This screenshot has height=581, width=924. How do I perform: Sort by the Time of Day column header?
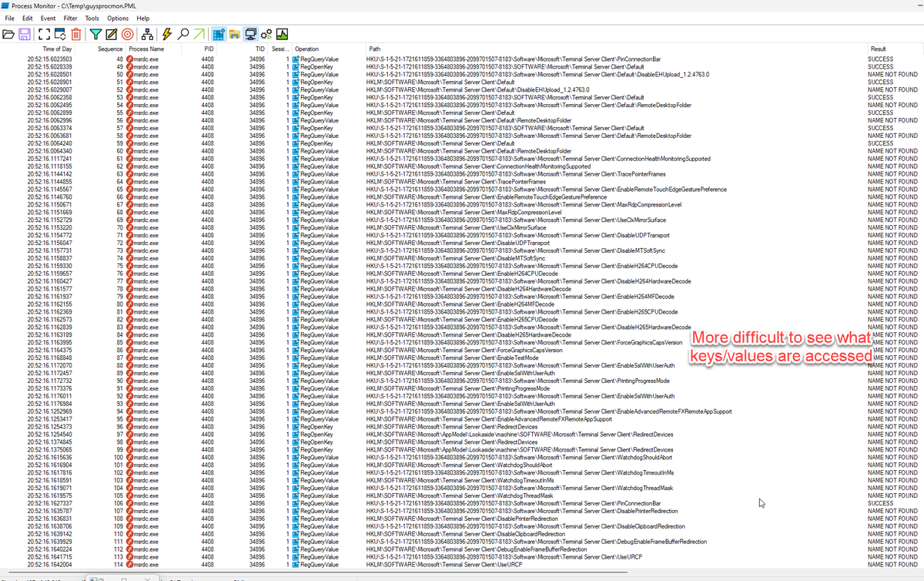coord(57,49)
